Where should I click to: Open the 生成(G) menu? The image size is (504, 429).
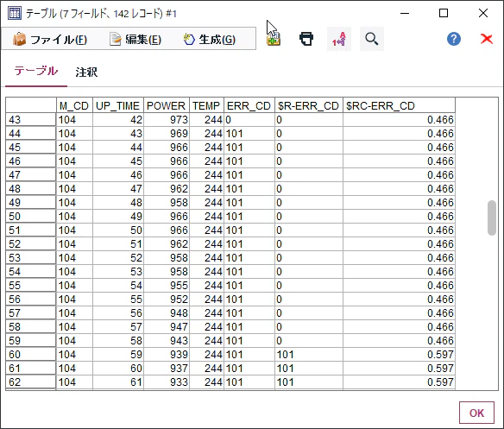(210, 40)
